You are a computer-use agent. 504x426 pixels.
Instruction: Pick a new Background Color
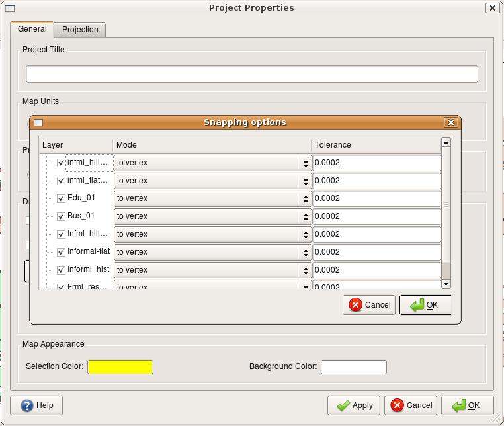point(354,367)
